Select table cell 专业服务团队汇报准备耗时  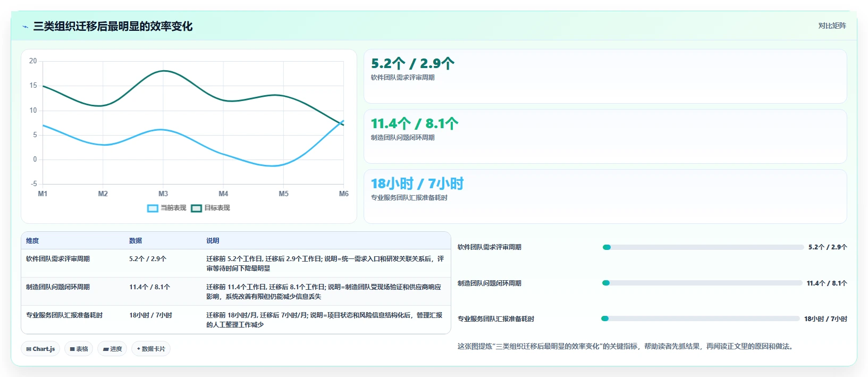pyautogui.click(x=64, y=315)
